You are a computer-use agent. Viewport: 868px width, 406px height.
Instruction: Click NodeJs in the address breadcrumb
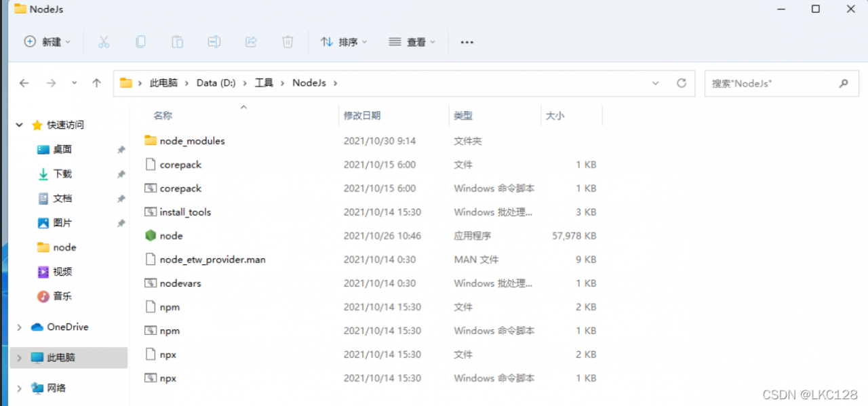click(x=309, y=83)
